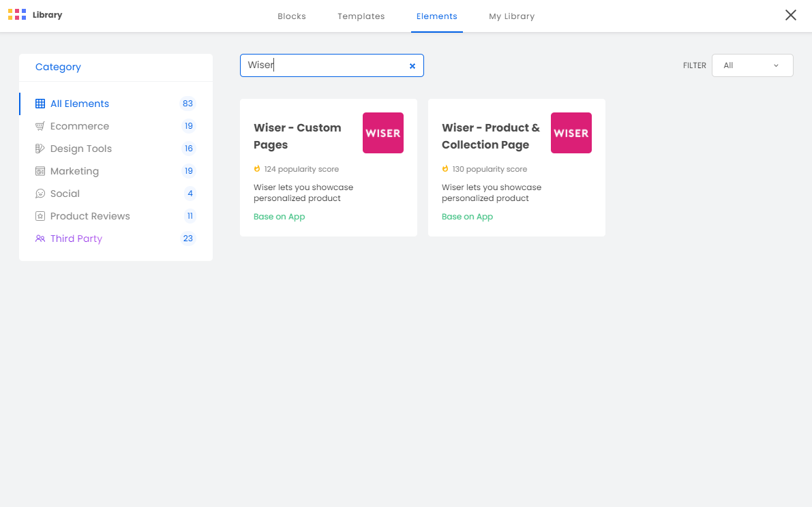This screenshot has height=507, width=812.
Task: Select the Social category
Action: tap(116, 194)
